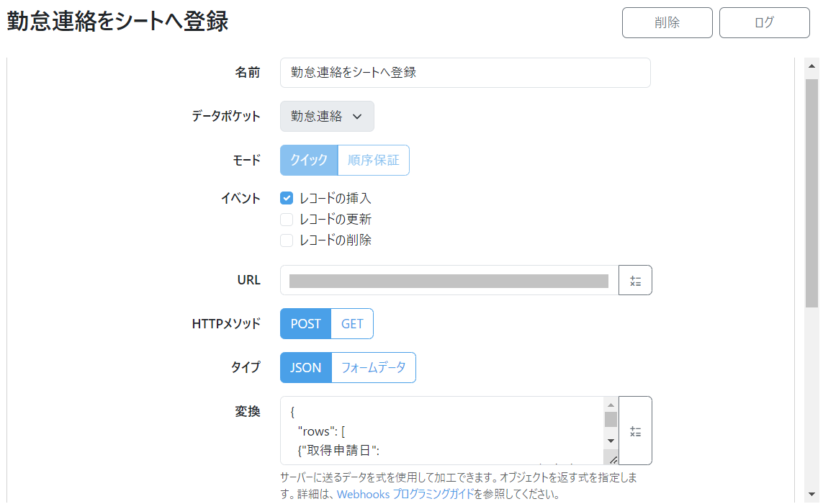Enable the レコードの削除 event
Viewport: 823px width, 504px height.
pos(286,240)
